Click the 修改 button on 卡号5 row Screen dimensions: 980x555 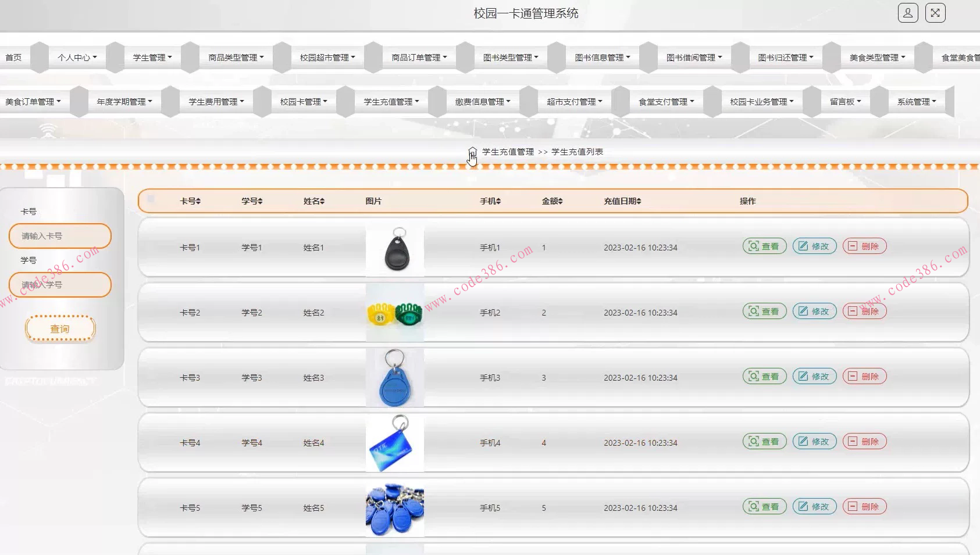814,506
